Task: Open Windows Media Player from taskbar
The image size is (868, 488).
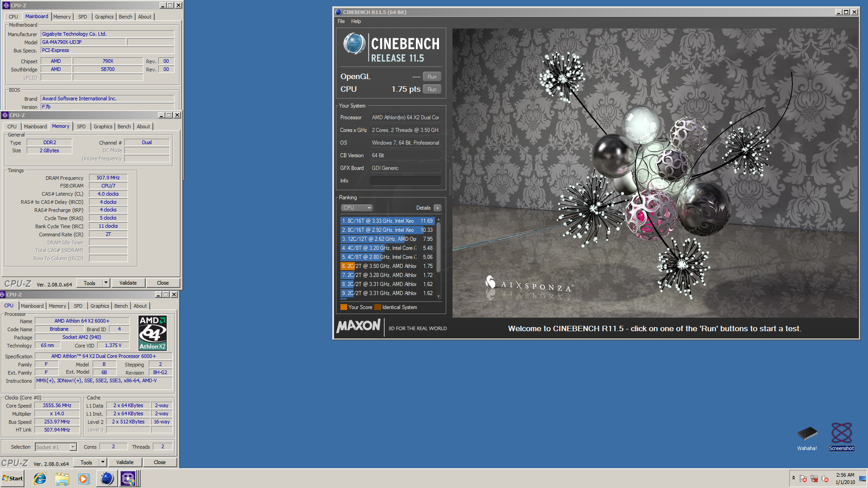Action: point(84,479)
